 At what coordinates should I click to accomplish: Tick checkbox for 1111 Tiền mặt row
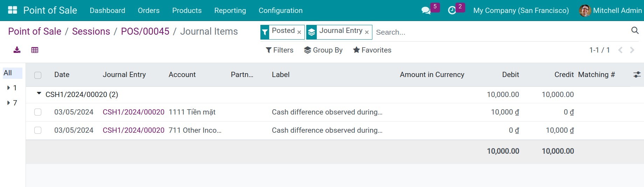tap(38, 112)
